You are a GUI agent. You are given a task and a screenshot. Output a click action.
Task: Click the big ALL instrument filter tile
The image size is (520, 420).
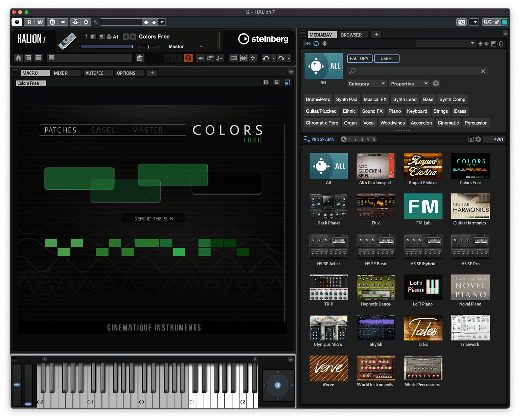pos(323,66)
